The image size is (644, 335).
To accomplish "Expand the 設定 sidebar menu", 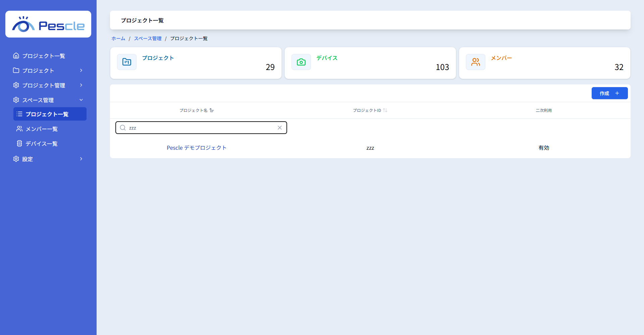I will [48, 159].
